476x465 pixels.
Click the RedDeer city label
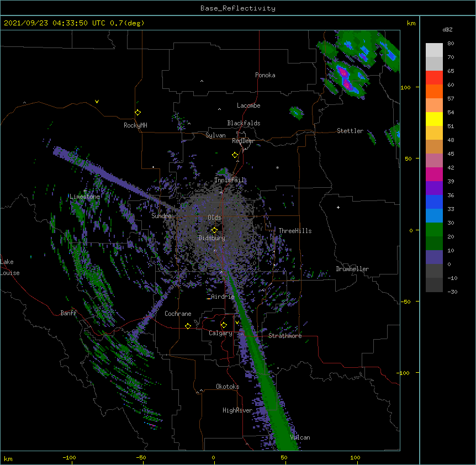click(243, 141)
